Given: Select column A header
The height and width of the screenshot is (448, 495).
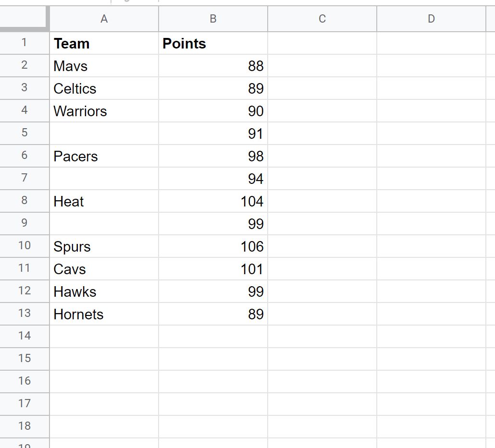Looking at the screenshot, I should (104, 19).
